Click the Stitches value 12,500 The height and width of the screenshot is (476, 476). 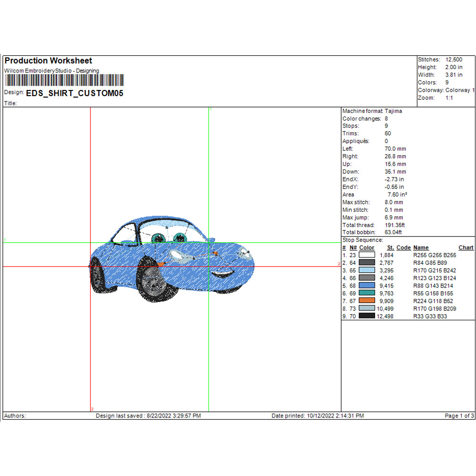[x=454, y=59]
